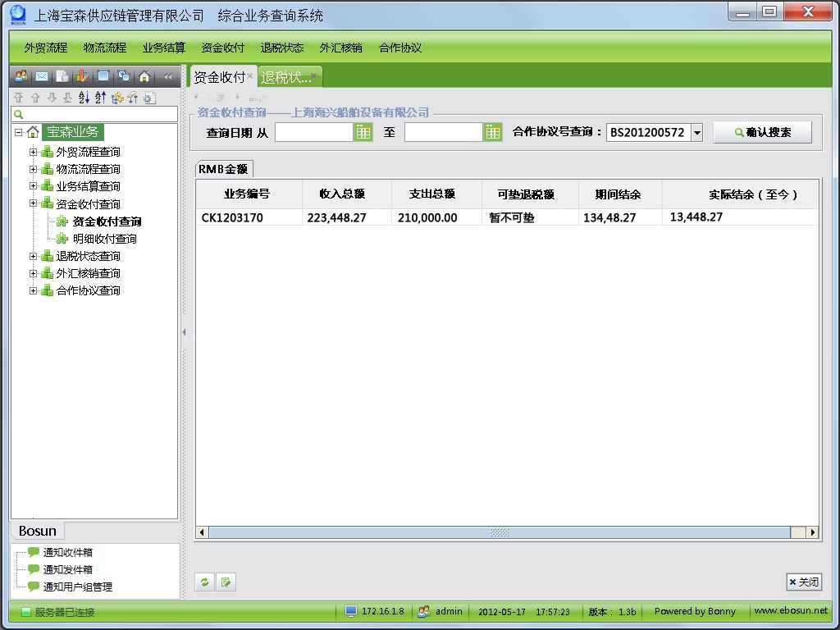Viewport: 840px width, 630px height.
Task: Click the envelope mail icon in sidebar toolbar
Action: pyautogui.click(x=41, y=76)
